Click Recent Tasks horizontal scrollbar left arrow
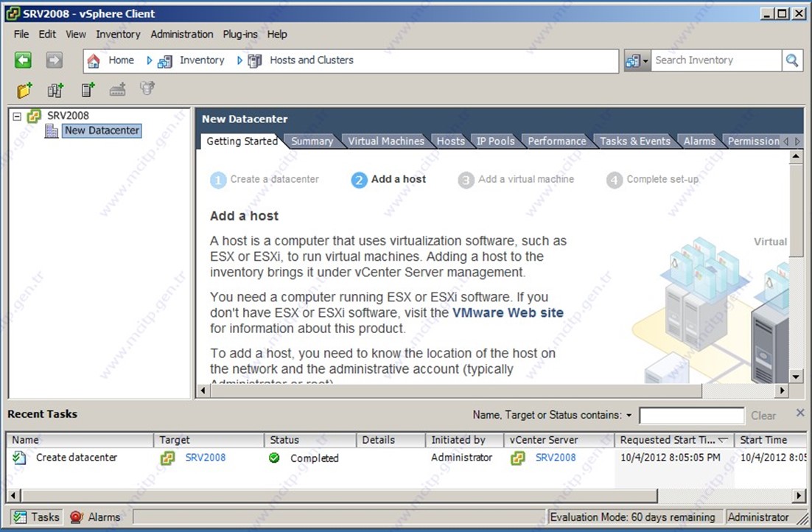812x532 pixels. (x=14, y=496)
